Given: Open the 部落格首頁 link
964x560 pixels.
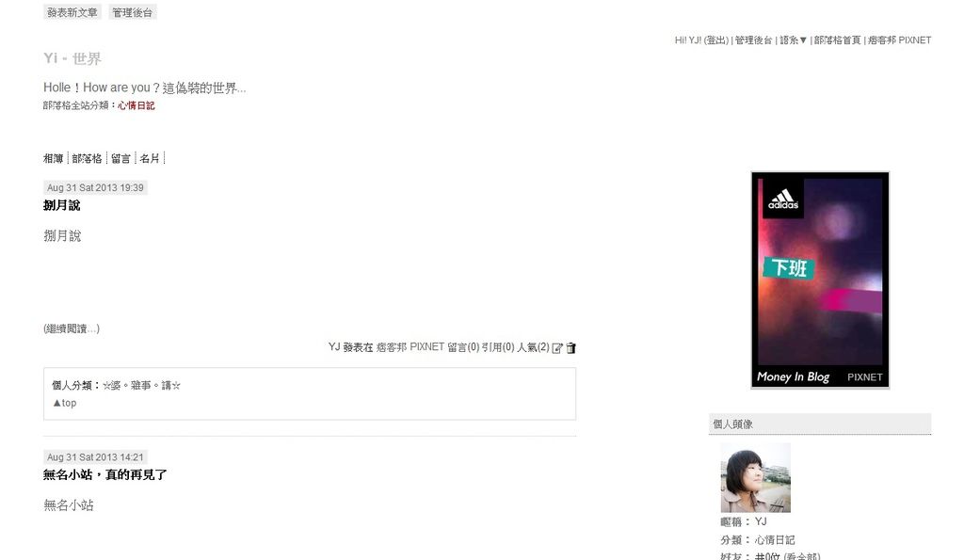Looking at the screenshot, I should click(x=837, y=40).
